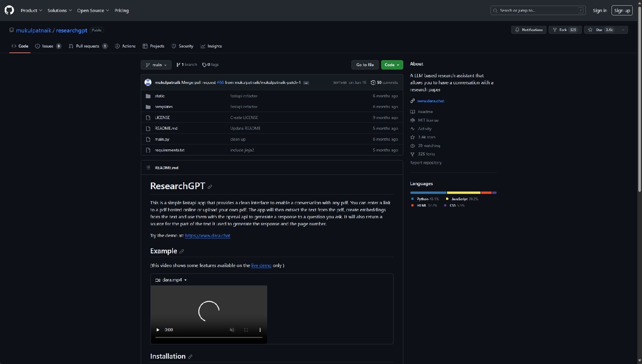The image size is (642, 364).
Task: Click the Go to file button
Action: pos(365,65)
